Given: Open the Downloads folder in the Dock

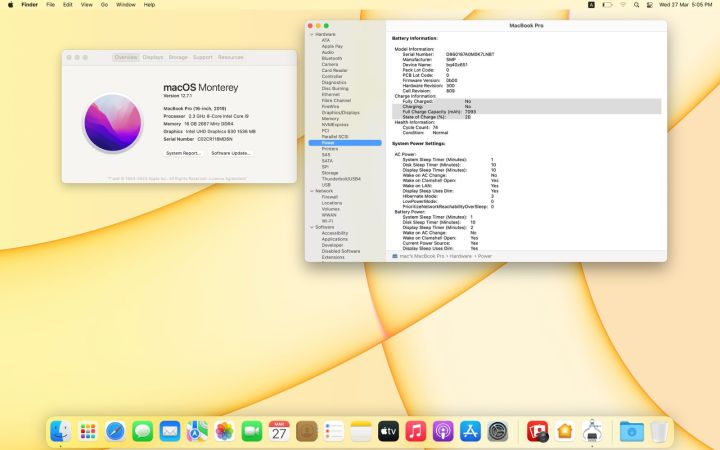Looking at the screenshot, I should pyautogui.click(x=631, y=431).
